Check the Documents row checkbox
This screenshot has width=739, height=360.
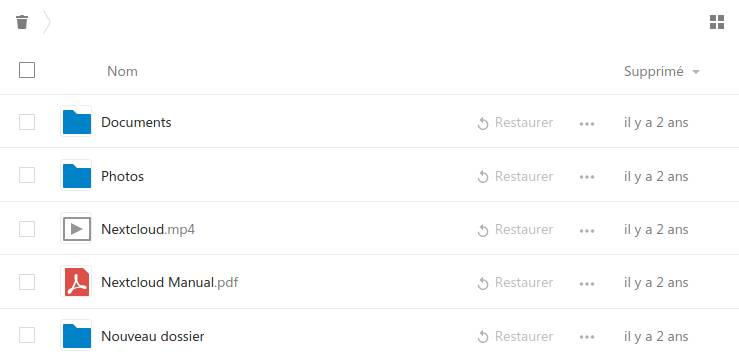click(x=27, y=122)
